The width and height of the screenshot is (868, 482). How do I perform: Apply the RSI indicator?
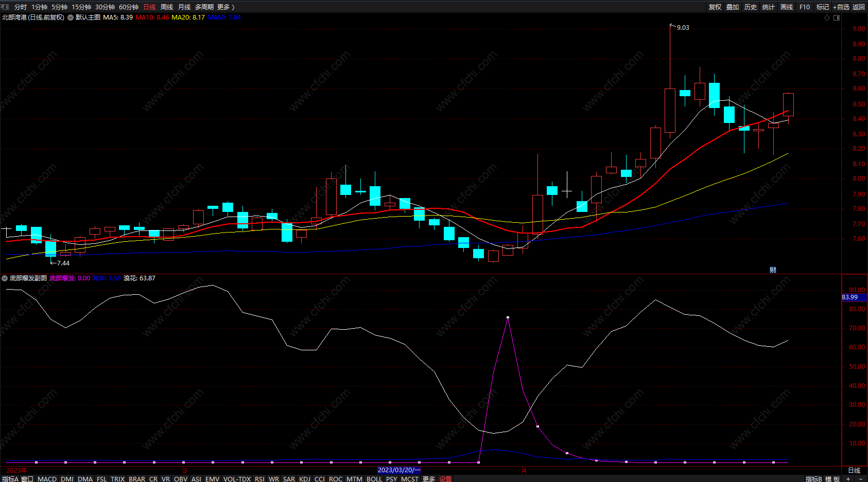click(x=259, y=479)
